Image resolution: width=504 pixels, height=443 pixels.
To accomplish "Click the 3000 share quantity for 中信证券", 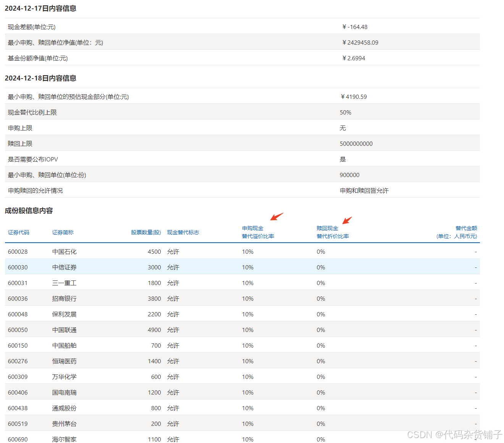I will [154, 267].
